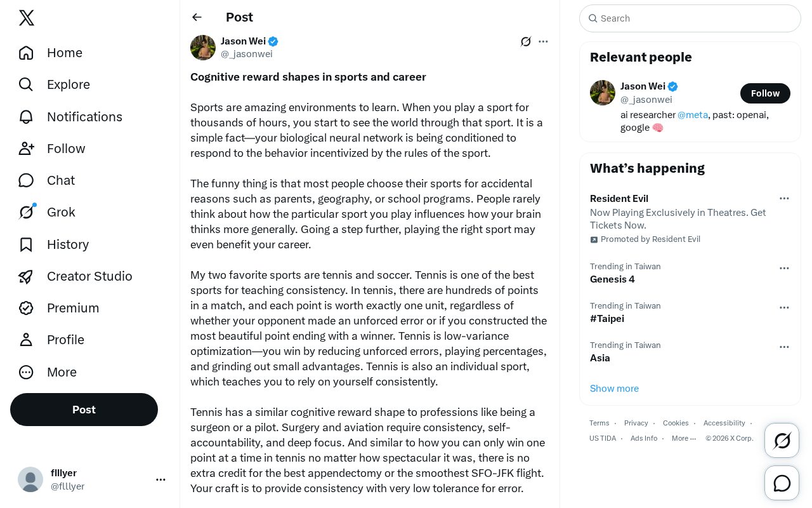The width and height of the screenshot is (812, 508).
Task: Open more options for #Taipei trend
Action: click(x=784, y=307)
